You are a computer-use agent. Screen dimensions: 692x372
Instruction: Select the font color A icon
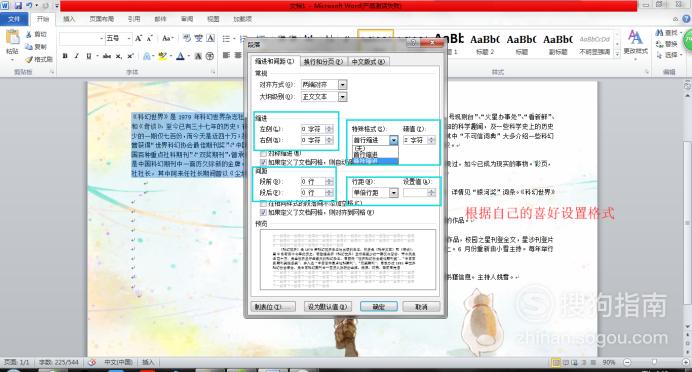point(180,56)
